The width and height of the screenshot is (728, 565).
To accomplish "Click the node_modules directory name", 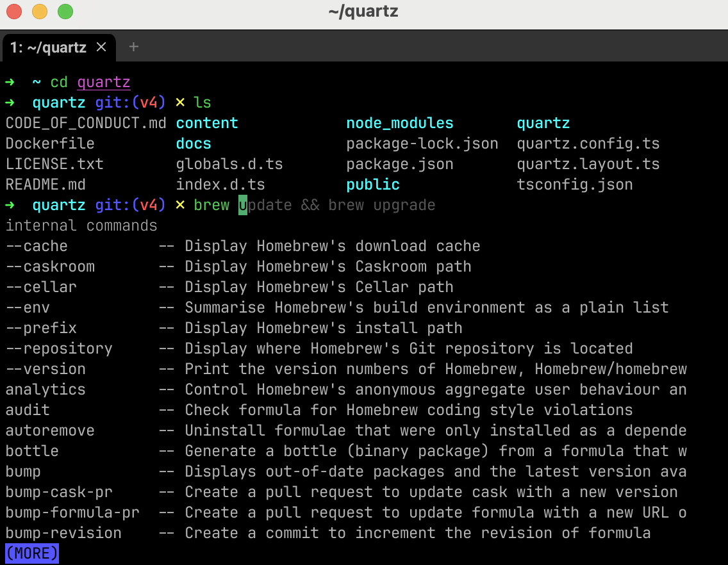I will point(399,123).
